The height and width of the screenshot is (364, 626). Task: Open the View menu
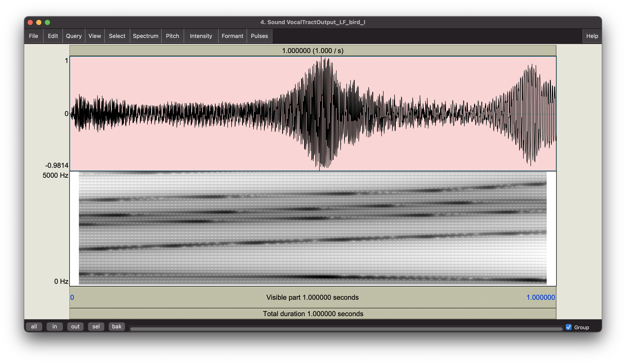point(95,36)
